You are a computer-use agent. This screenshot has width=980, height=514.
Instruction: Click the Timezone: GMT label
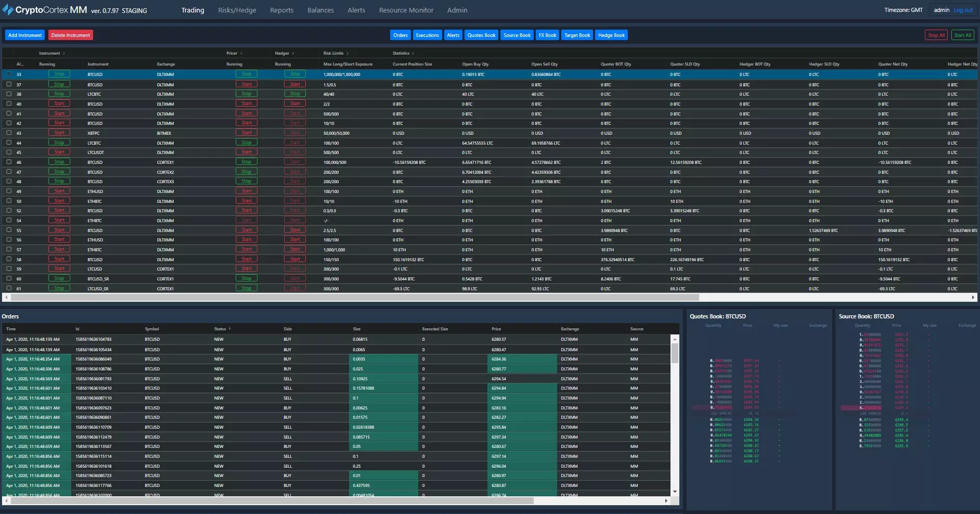[904, 10]
